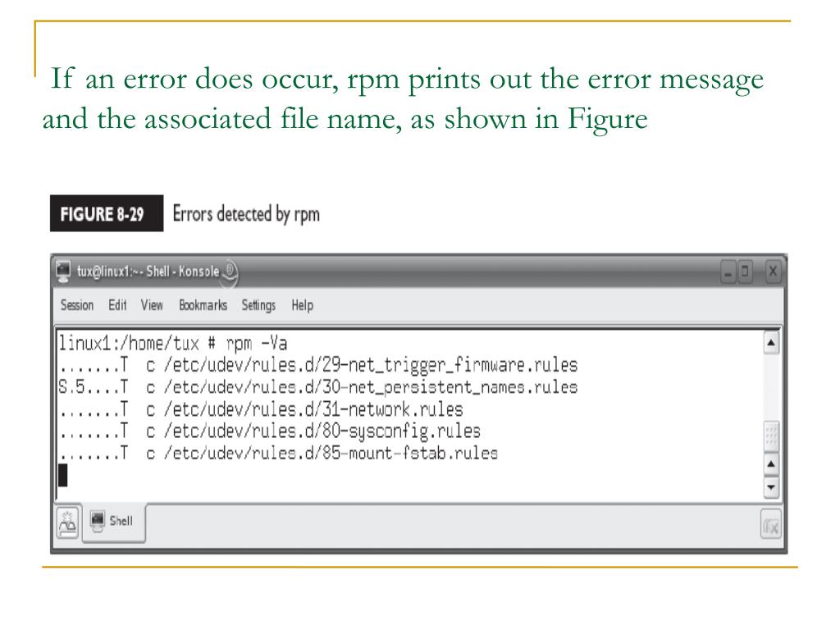Click the scroll-down arrow at scrollbar bottom
Viewport: 840px width, 630px height.
coord(771,487)
